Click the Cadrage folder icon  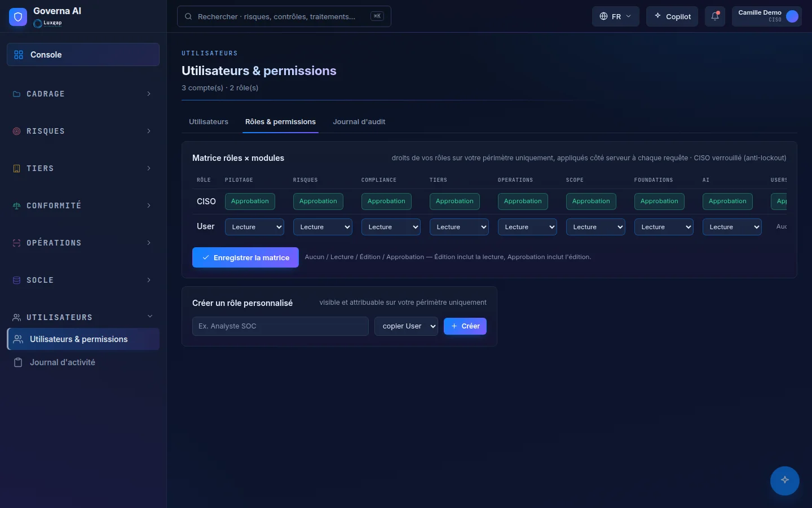[x=16, y=94]
